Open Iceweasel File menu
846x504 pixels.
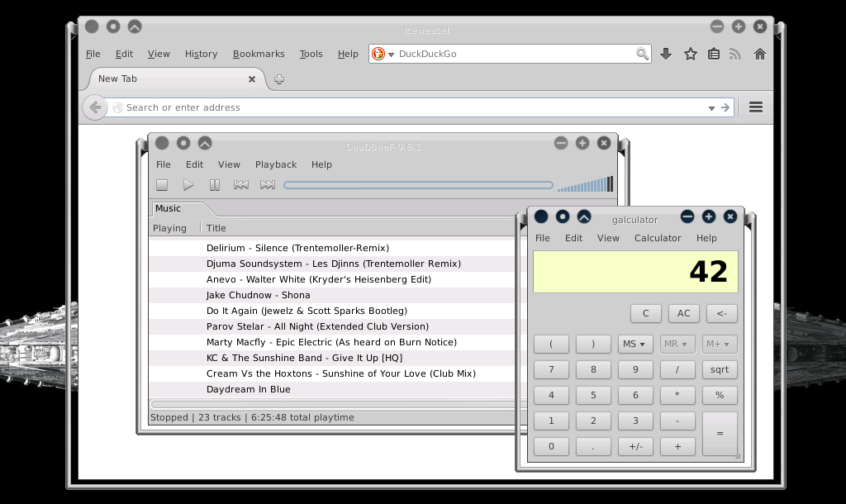coord(93,54)
